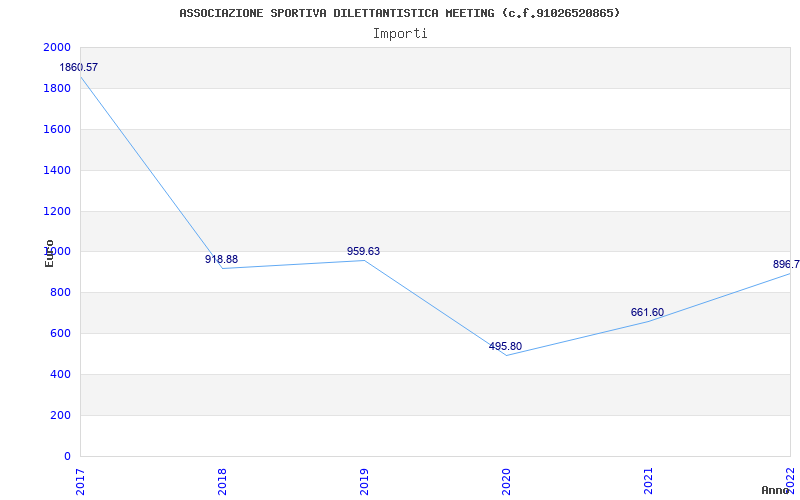Viewport: 800px width, 500px height.
Task: Click the 2019 x-axis year label
Action: tap(364, 482)
